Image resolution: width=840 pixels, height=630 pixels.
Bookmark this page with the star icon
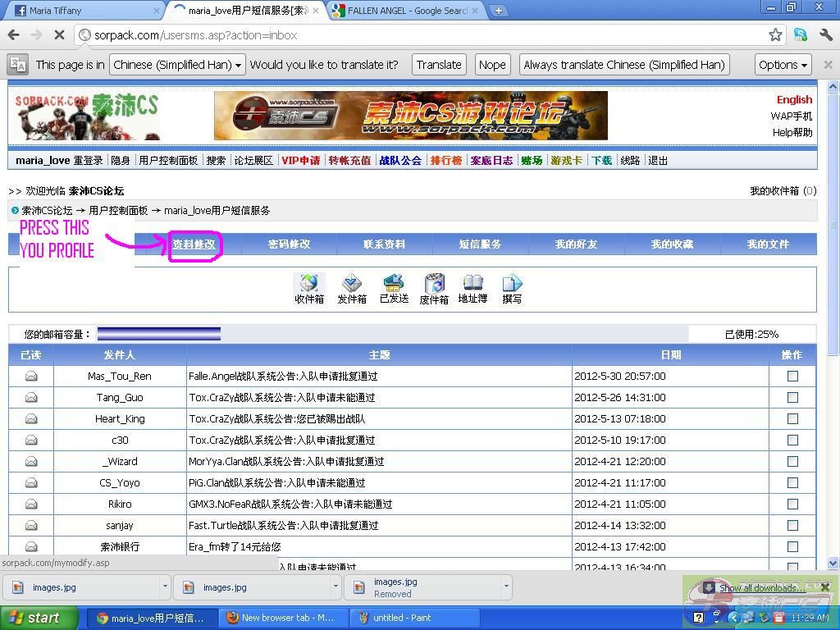(775, 34)
